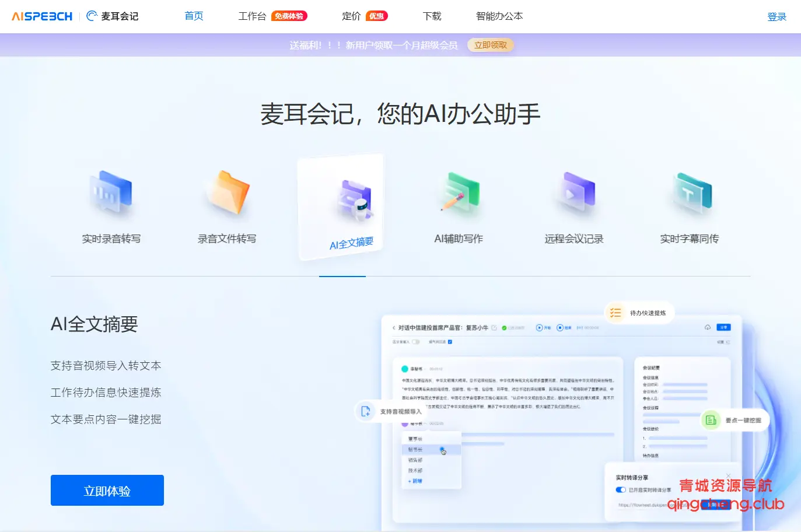Uncheck the 语气词过滤 checkbox
The height and width of the screenshot is (532, 801).
(449, 342)
